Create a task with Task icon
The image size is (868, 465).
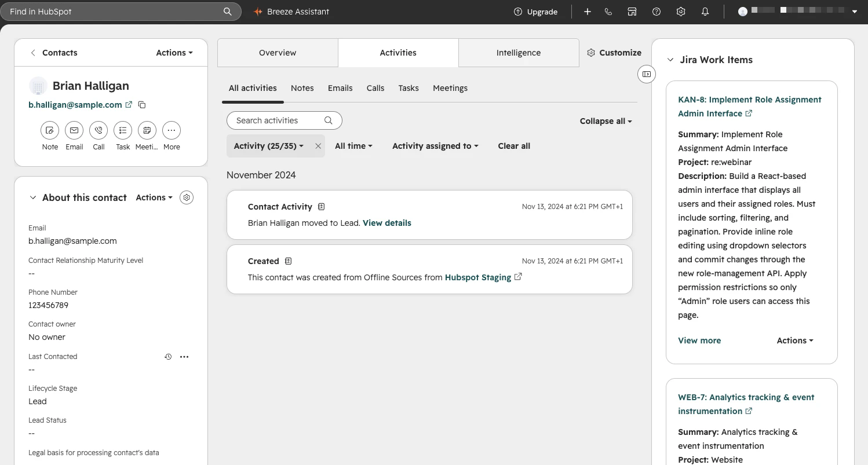(123, 130)
